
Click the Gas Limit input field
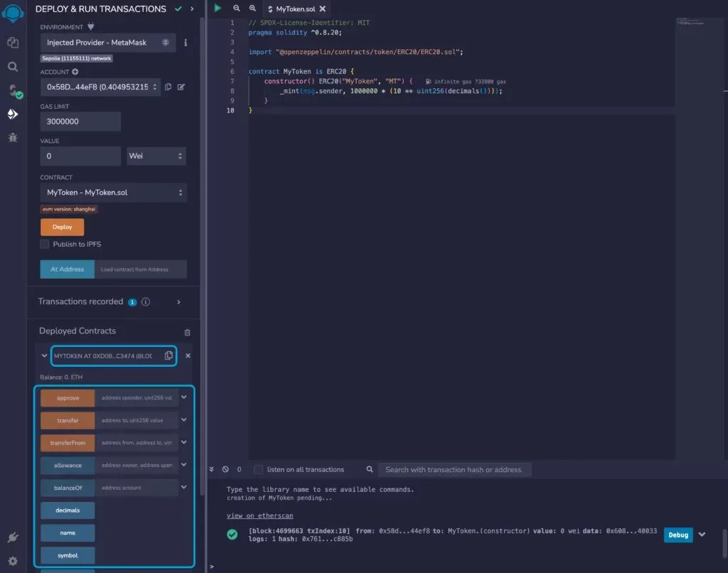(x=80, y=122)
